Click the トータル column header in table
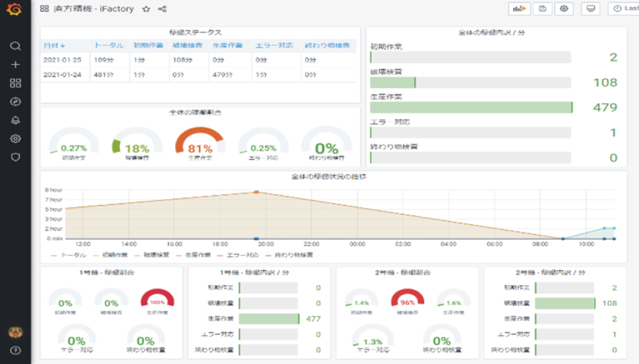 coord(109,45)
